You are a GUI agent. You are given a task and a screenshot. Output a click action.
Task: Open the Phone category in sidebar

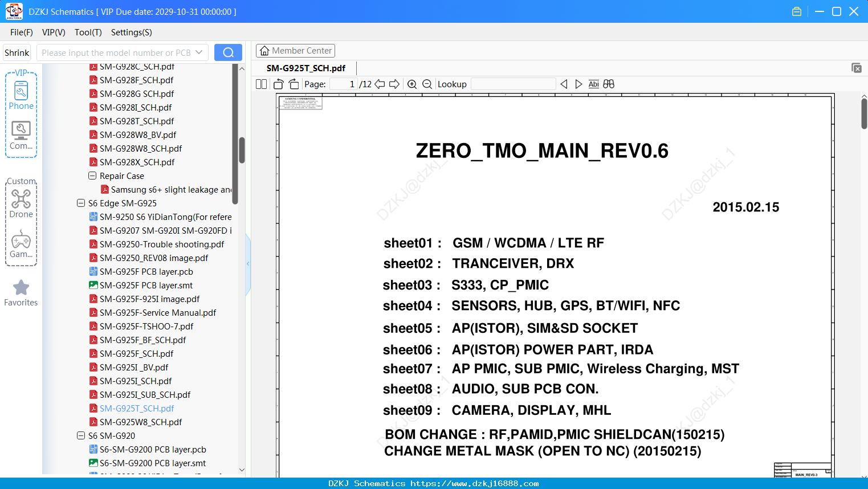[x=21, y=96]
